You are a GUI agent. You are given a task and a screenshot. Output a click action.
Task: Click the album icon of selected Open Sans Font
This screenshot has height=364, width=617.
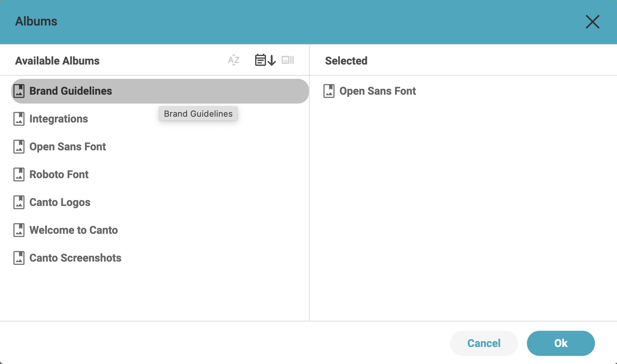coord(329,91)
